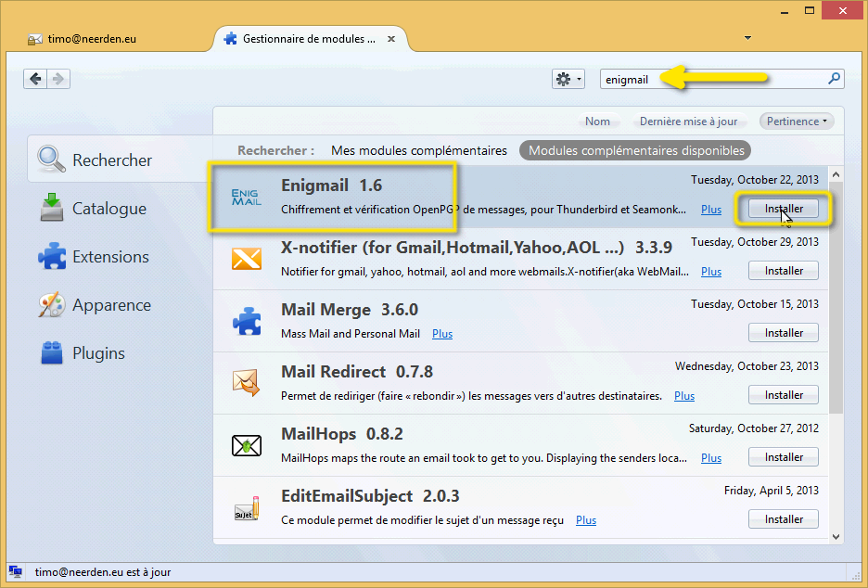The image size is (868, 588).
Task: Click the EditEmailSubject add-on icon
Action: (247, 506)
